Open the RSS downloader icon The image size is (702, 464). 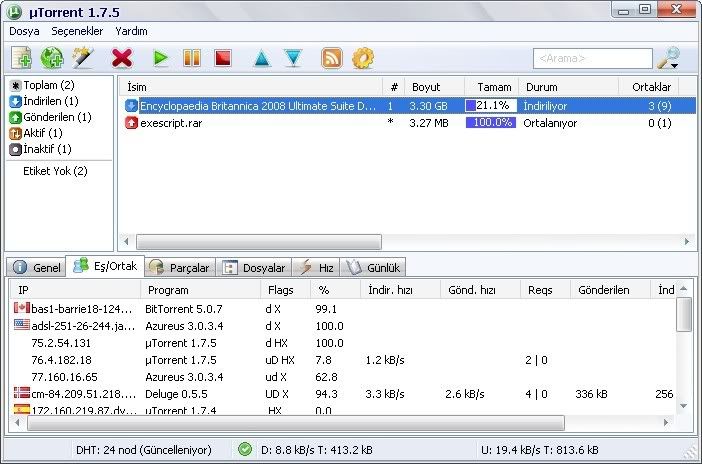[x=332, y=58]
